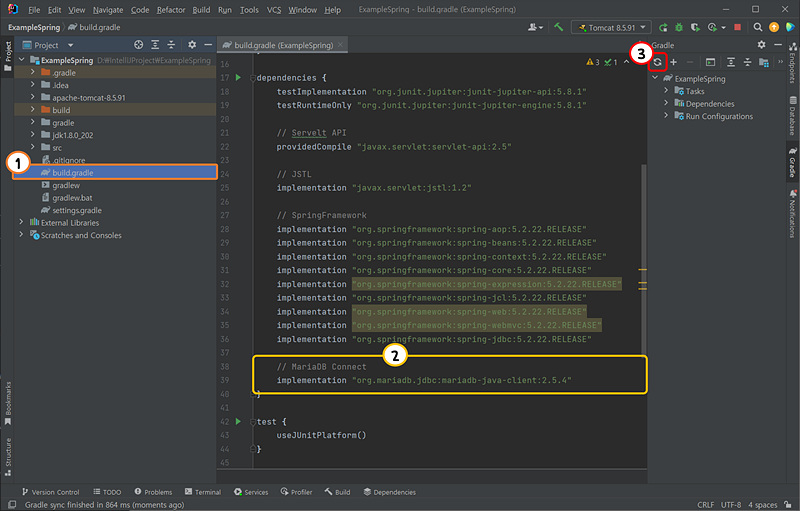
Task: Hide the Gradle tool window
Action: point(778,45)
